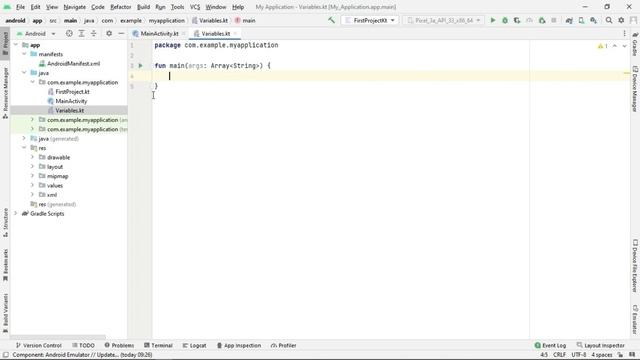The width and height of the screenshot is (640, 360).
Task: Expand the mipmap folder
Action: click(32, 176)
